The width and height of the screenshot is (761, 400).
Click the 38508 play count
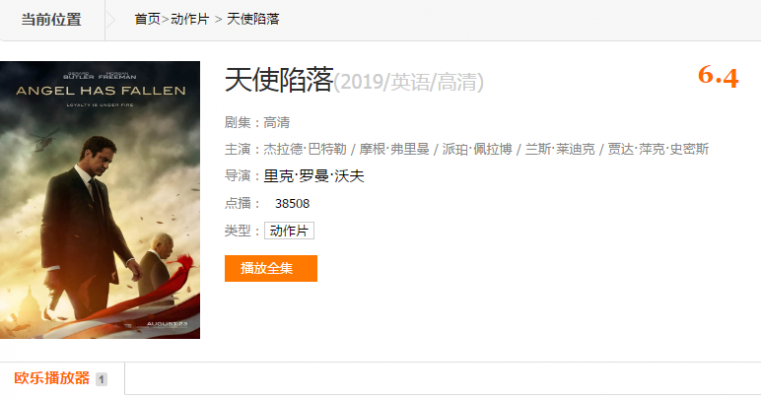(292, 203)
